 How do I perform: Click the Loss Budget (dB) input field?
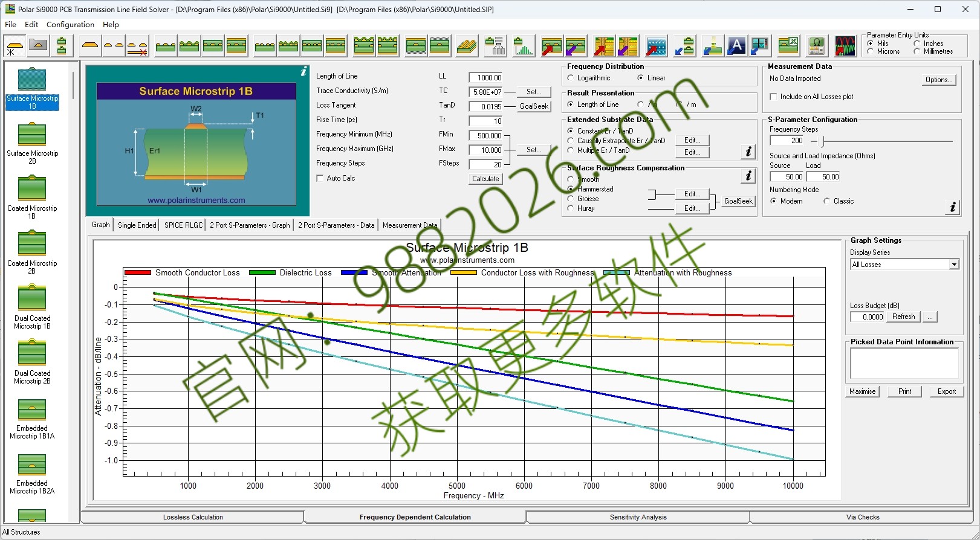tap(867, 317)
